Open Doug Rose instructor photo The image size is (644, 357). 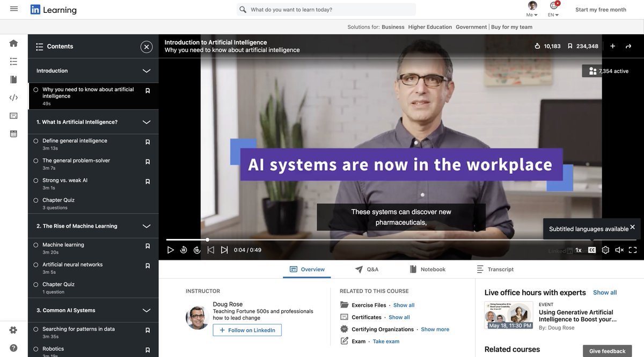click(197, 318)
